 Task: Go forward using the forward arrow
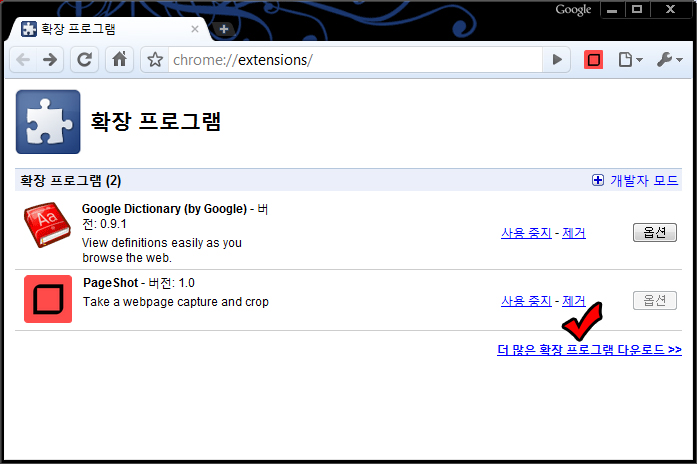[50, 60]
